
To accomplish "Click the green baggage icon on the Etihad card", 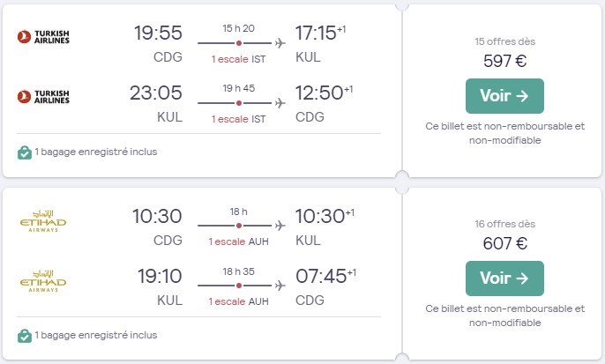I will pos(25,336).
